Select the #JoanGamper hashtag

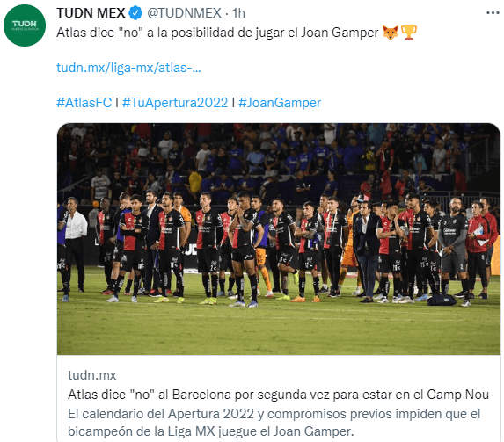tap(280, 103)
